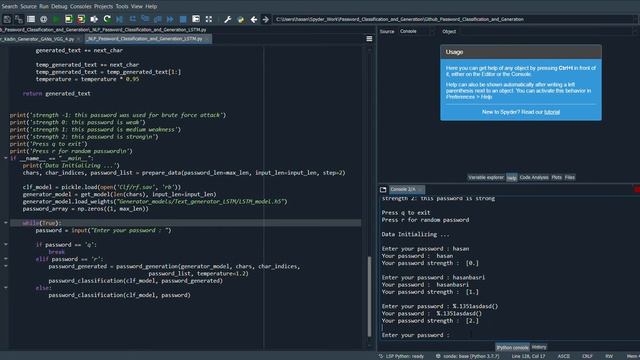Stop debugging with blue square icon
This screenshot has width=640, height=360.
point(183,19)
